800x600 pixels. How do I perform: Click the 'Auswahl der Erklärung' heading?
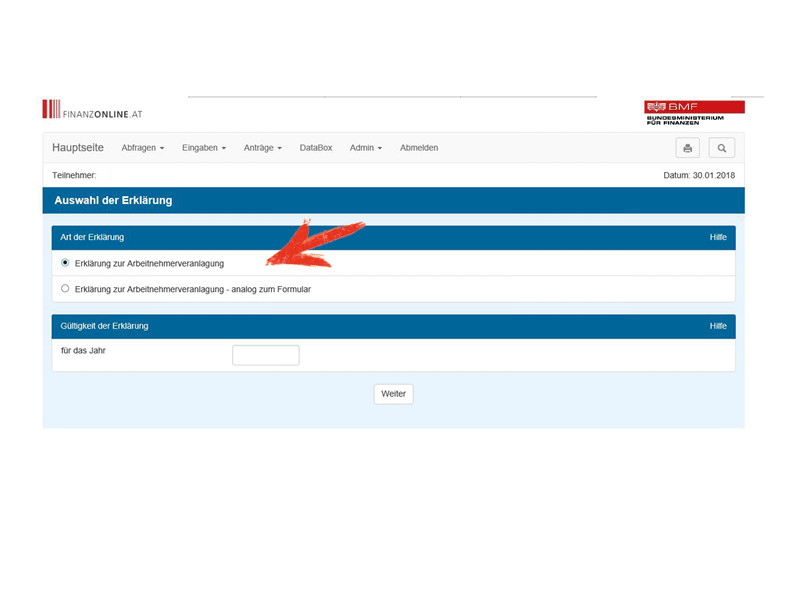113,201
